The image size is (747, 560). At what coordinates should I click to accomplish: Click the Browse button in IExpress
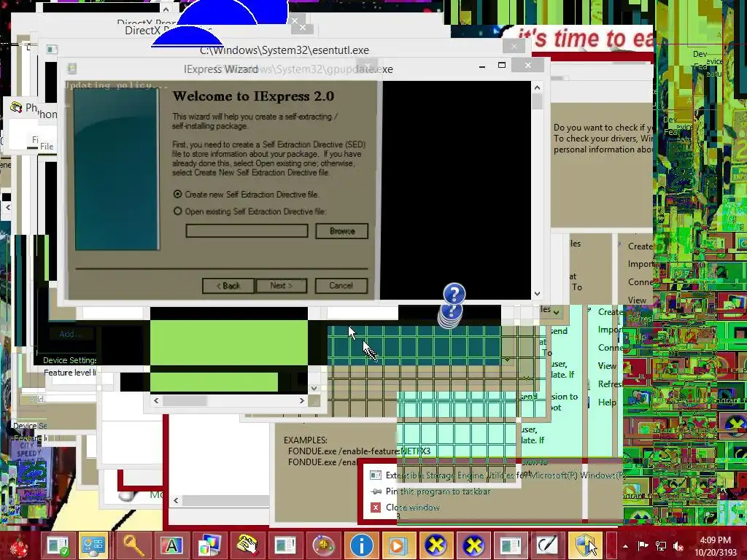pyautogui.click(x=341, y=231)
